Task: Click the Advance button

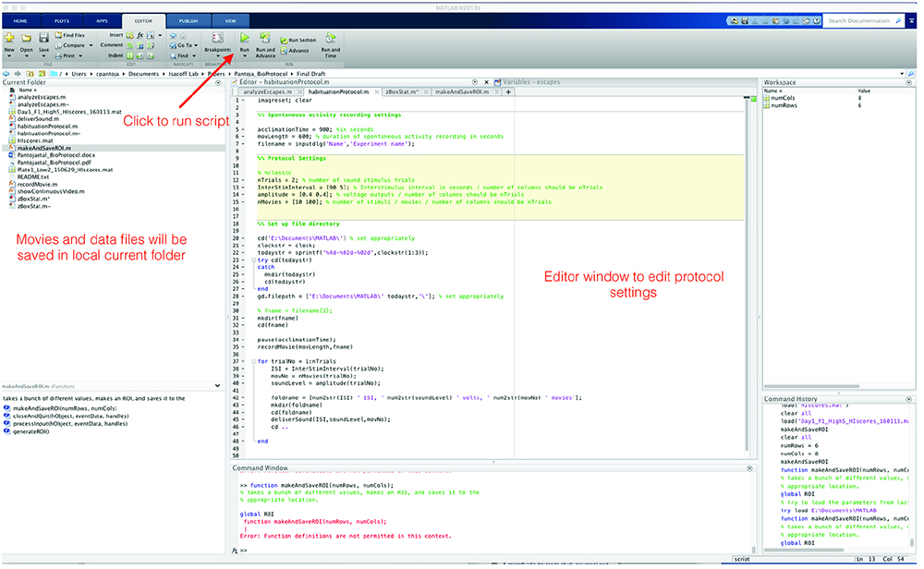Action: coord(295,51)
